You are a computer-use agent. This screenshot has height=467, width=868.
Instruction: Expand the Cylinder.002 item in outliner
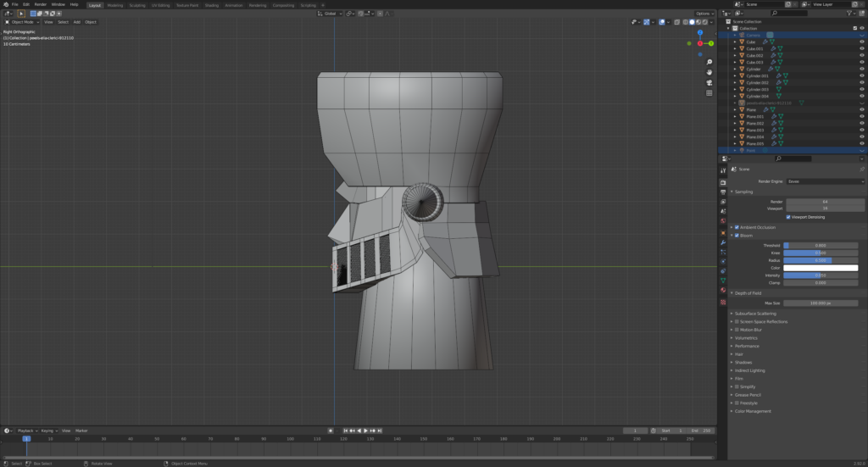(x=735, y=82)
